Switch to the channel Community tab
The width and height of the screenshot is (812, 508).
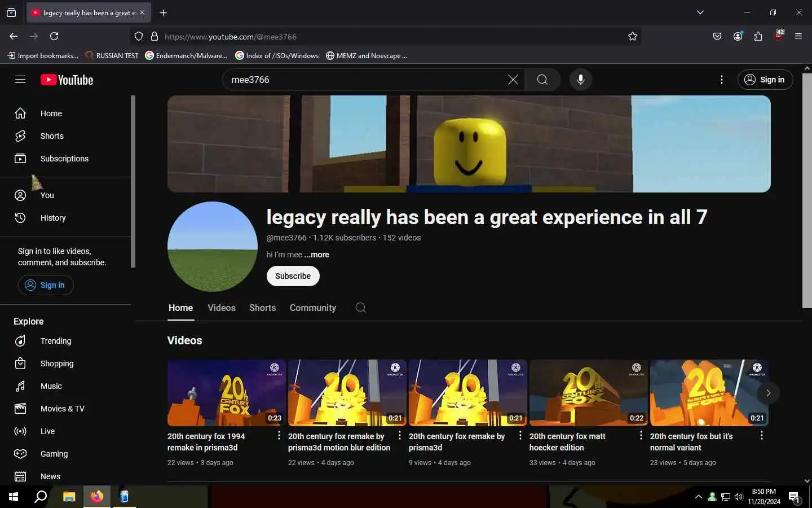click(x=313, y=308)
